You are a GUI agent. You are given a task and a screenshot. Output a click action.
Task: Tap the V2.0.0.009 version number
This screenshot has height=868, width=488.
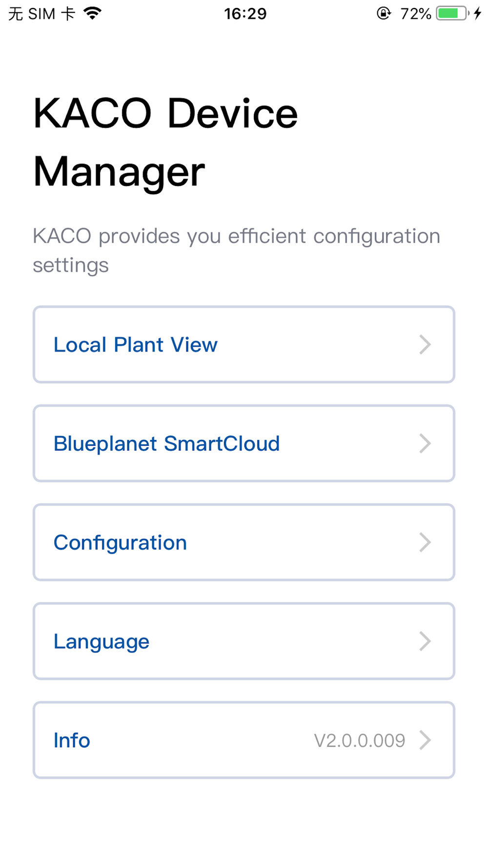point(359,741)
